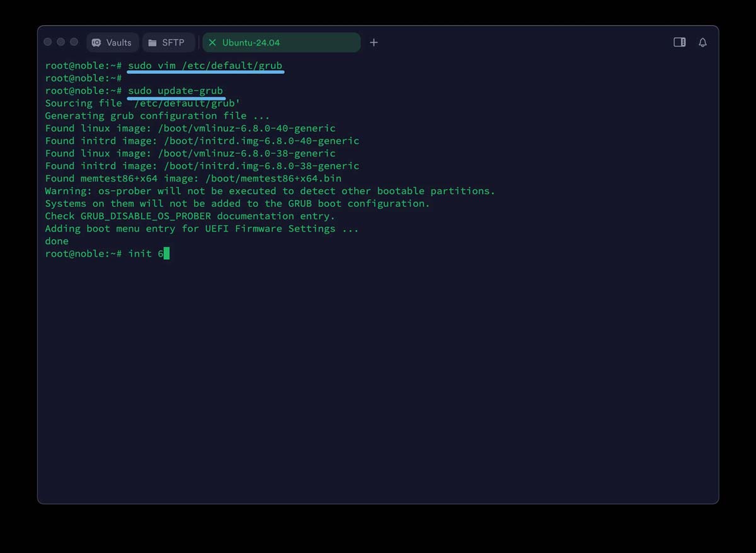Click the terminal cursor after init 6
756x553 pixels.
pos(166,253)
